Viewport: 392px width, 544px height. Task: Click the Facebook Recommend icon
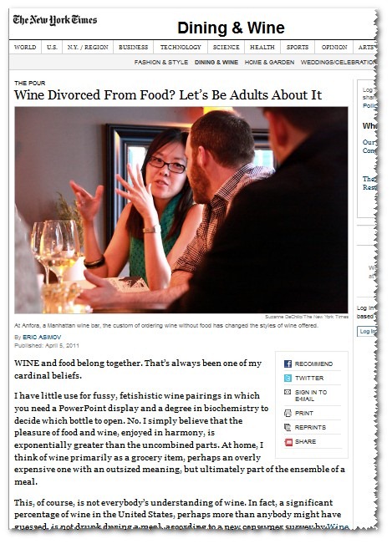[x=288, y=364]
